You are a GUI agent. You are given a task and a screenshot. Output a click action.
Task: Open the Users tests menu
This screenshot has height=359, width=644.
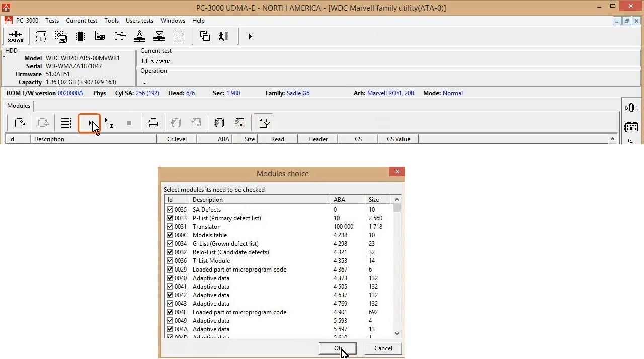[x=139, y=21]
